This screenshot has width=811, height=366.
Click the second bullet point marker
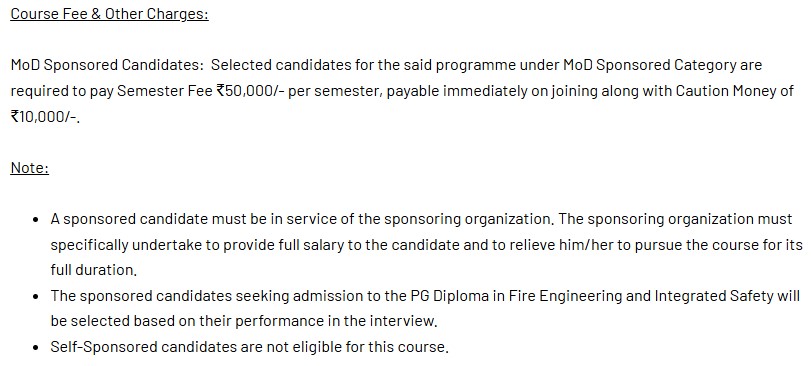click(36, 297)
